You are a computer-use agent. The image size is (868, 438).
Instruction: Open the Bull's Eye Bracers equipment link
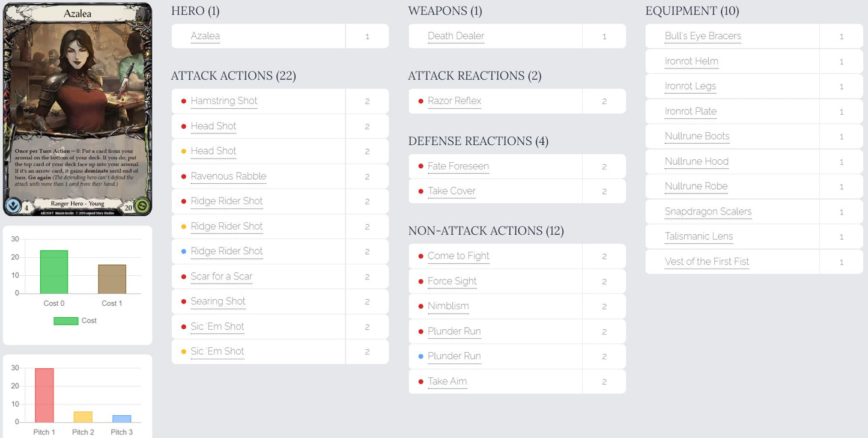703,36
